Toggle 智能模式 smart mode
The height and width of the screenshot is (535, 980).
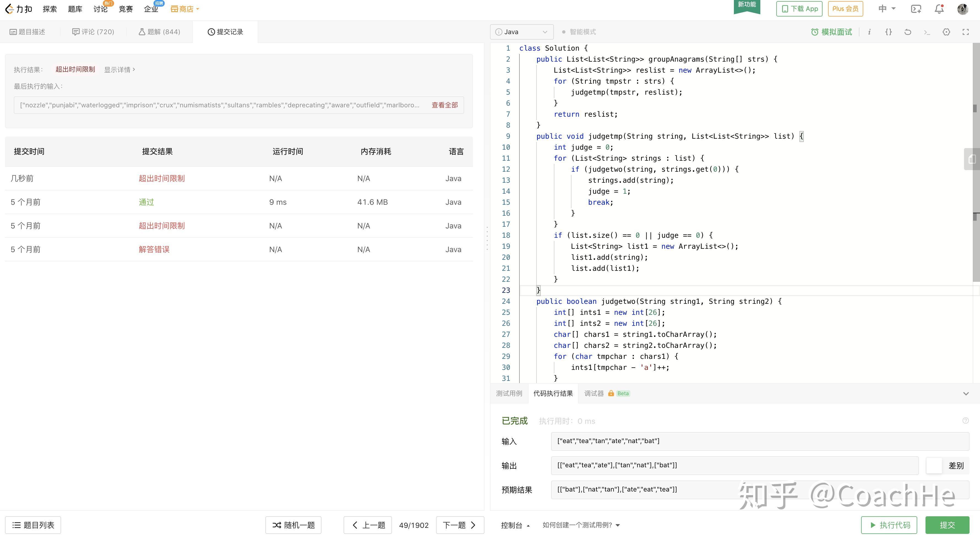(579, 32)
